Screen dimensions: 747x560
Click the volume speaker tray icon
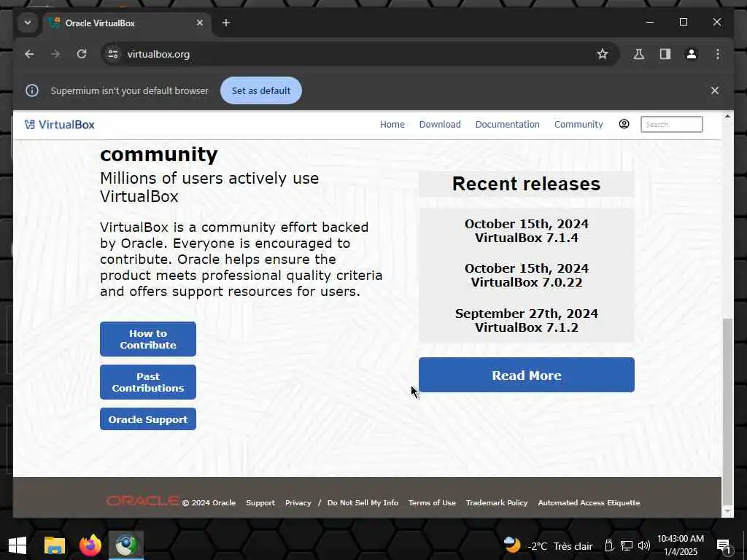pyautogui.click(x=644, y=546)
